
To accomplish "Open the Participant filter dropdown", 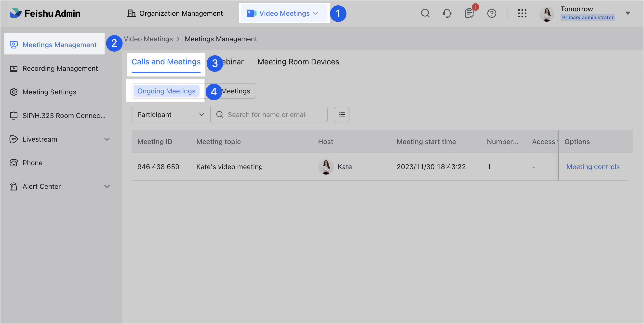I will [171, 114].
